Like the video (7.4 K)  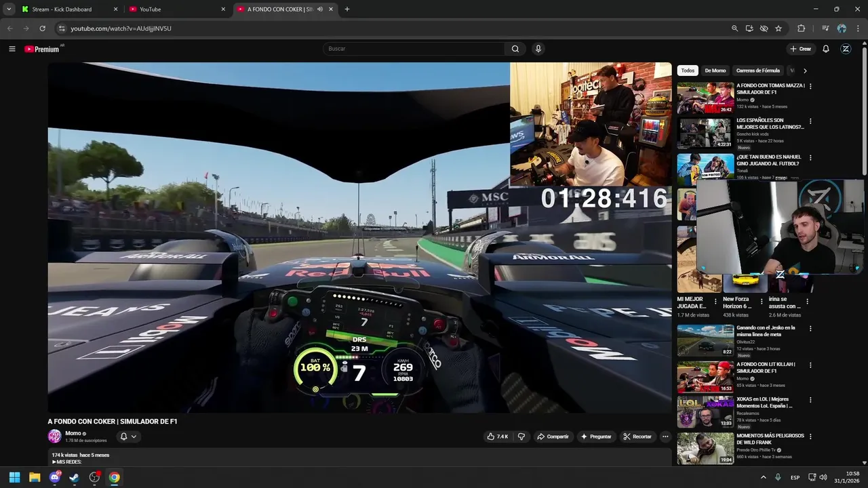497,436
